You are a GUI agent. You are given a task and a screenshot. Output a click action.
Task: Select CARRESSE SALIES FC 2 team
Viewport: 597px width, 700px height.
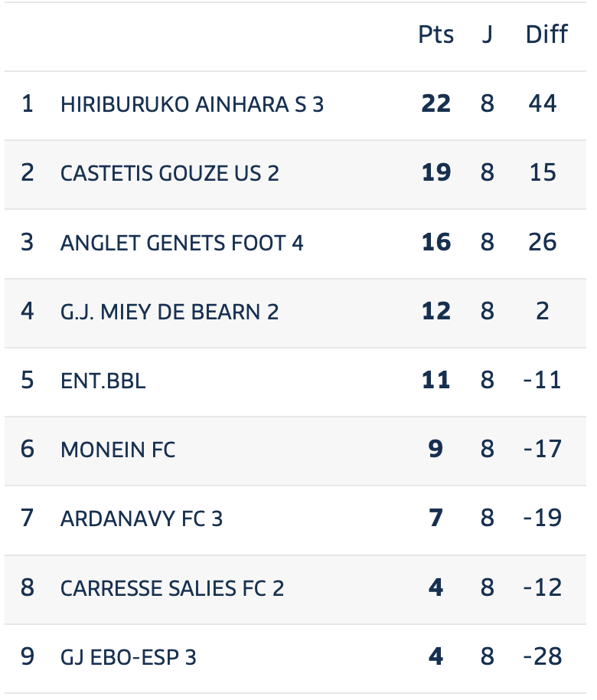172,588
